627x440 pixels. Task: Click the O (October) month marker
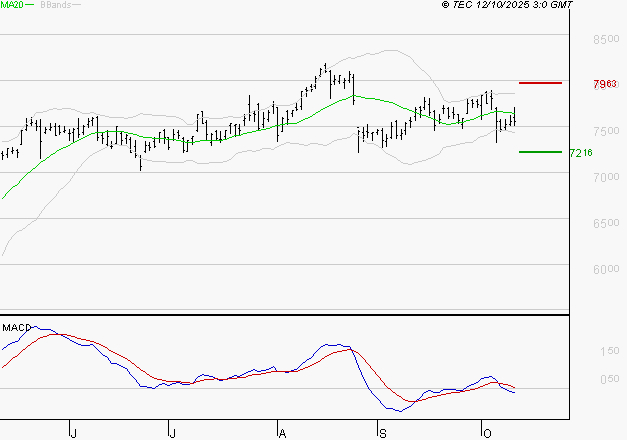(x=487, y=434)
